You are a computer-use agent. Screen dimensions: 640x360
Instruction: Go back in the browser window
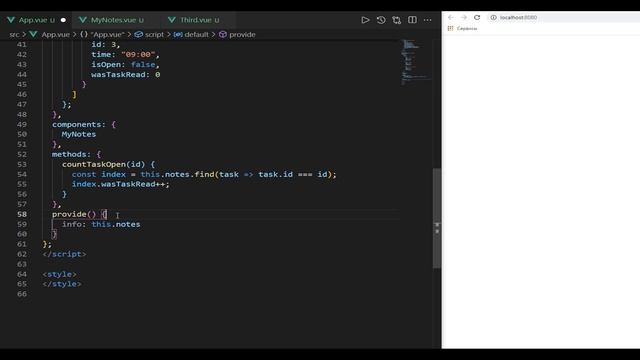tap(451, 18)
